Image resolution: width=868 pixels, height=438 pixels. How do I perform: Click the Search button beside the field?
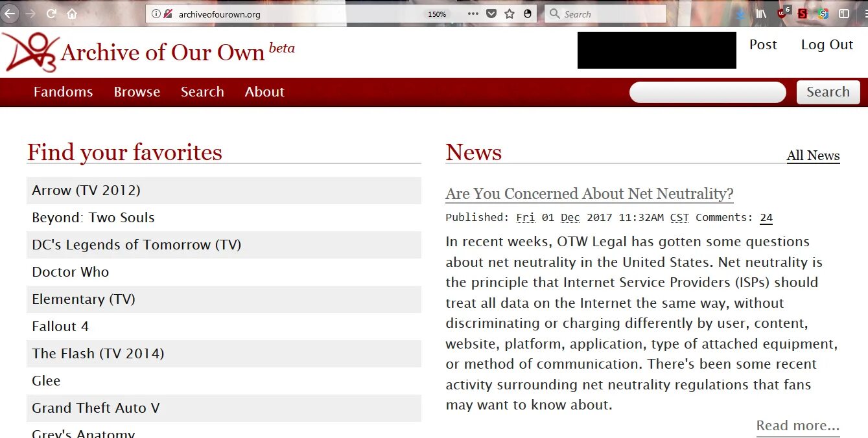click(828, 92)
